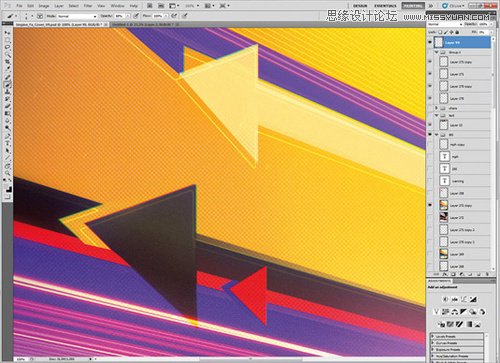This screenshot has width=500, height=363.
Task: Open the Filter menu
Action: [88, 6]
